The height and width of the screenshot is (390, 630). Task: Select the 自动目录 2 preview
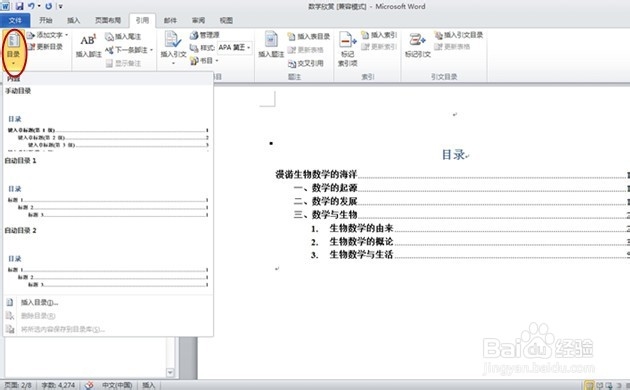pyautogui.click(x=108, y=259)
